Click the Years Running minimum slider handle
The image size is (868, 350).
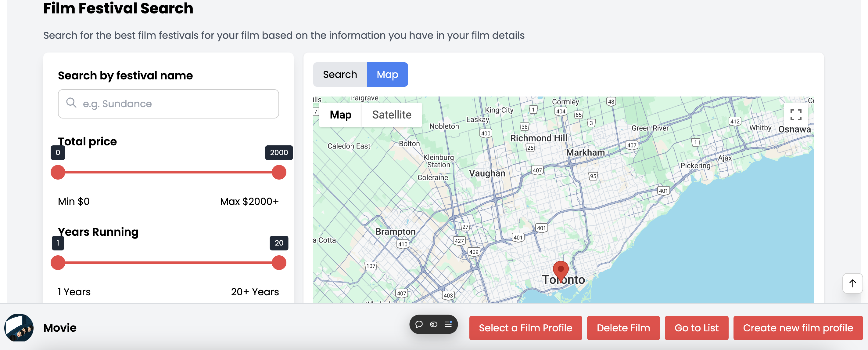point(58,263)
